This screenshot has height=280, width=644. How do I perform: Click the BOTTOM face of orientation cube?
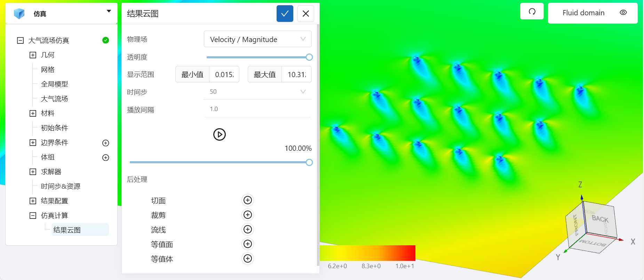[592, 243]
